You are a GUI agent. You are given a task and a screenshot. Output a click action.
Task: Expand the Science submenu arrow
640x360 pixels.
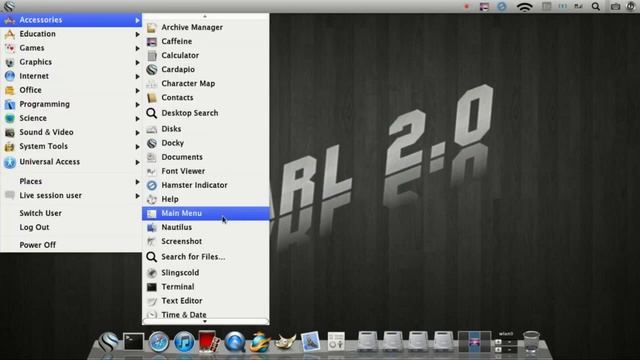(137, 118)
